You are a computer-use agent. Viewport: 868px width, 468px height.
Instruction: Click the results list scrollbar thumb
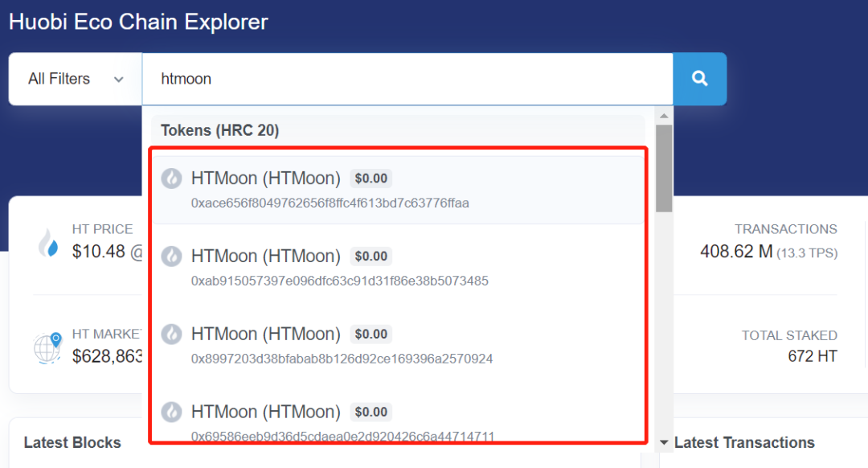click(664, 168)
